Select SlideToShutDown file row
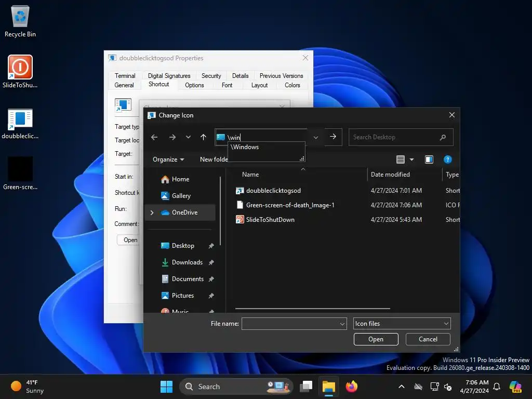 (347, 220)
